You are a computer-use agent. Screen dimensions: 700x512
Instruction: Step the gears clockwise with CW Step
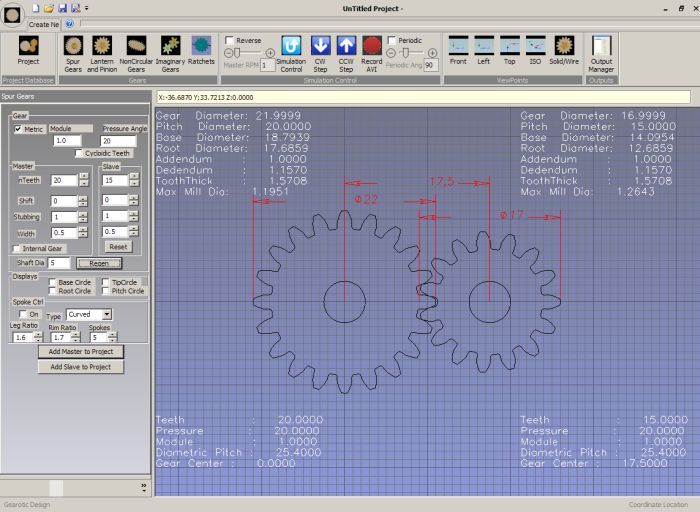[x=321, y=54]
